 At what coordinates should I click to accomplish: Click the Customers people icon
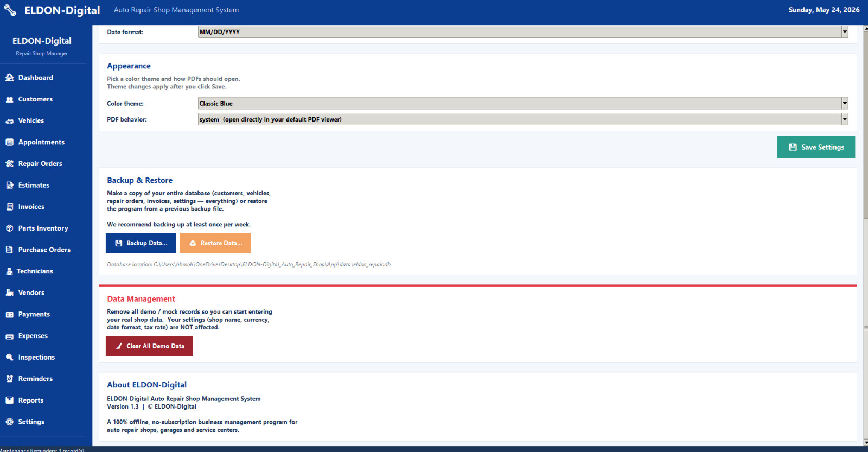[9, 99]
